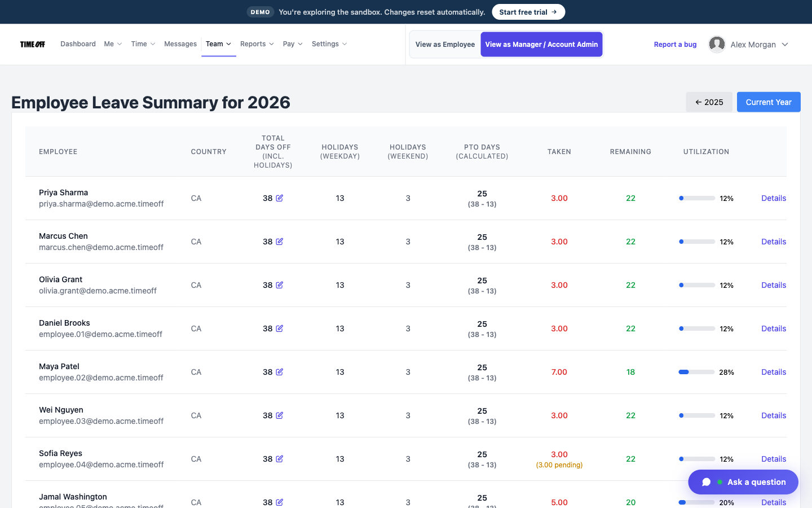The image size is (812, 508).
Task: Click the Employee column header
Action: coord(58,152)
